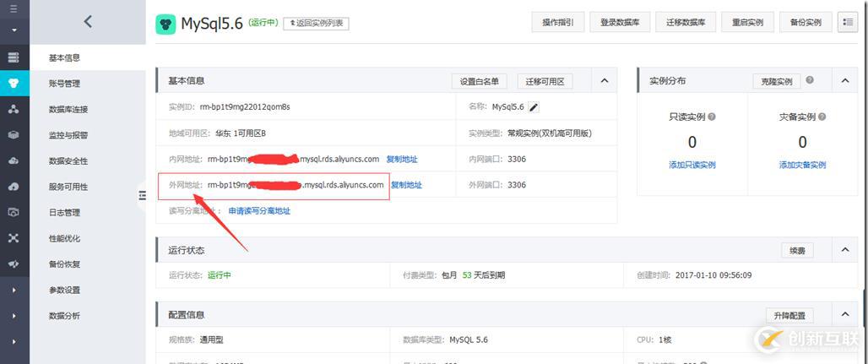868x364 pixels.
Task: Open the three-node cluster icon in left rail
Action: pyautogui.click(x=14, y=109)
